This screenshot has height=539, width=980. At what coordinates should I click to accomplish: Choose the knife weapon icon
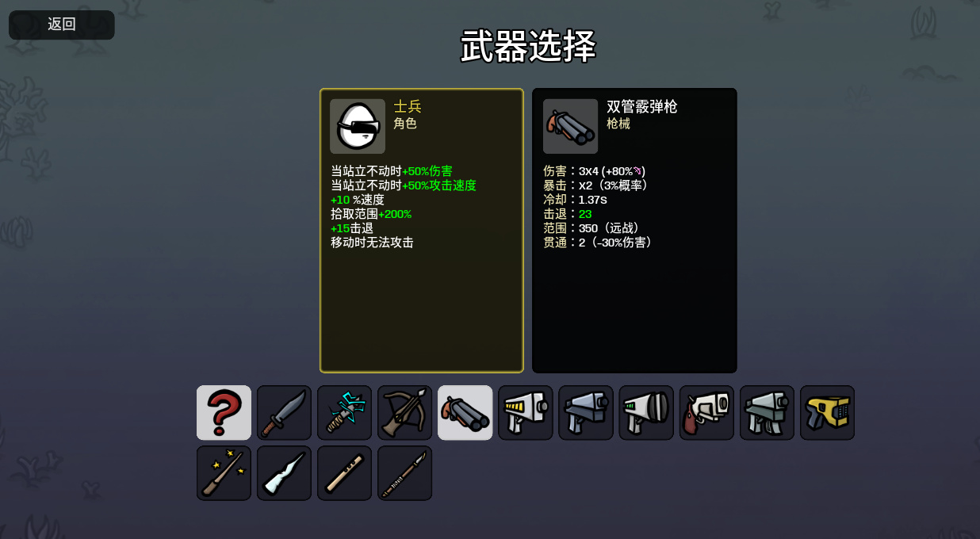(x=284, y=413)
